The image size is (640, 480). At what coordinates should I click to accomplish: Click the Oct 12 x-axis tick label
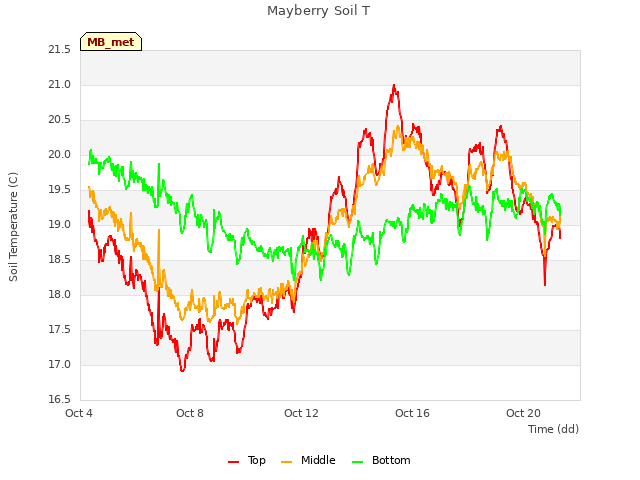click(301, 413)
